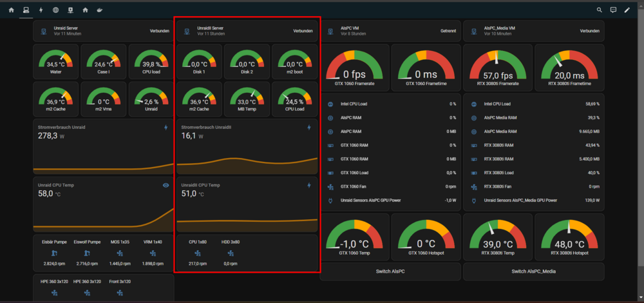Click the Eisbär Pumpe pump icon
644x303 pixels.
pyautogui.click(x=54, y=253)
